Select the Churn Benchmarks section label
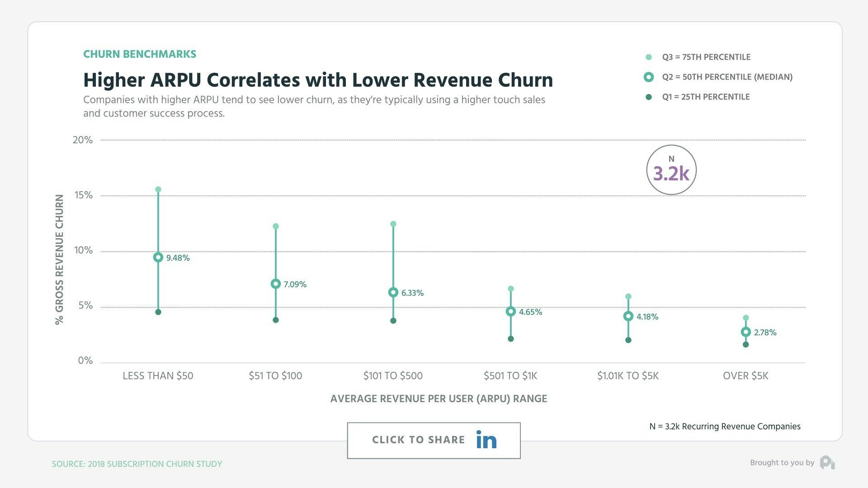The image size is (868, 488). tap(140, 54)
